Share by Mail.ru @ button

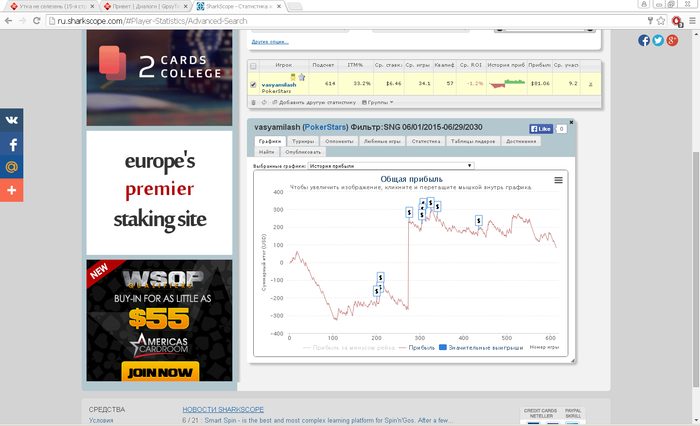coord(12,167)
